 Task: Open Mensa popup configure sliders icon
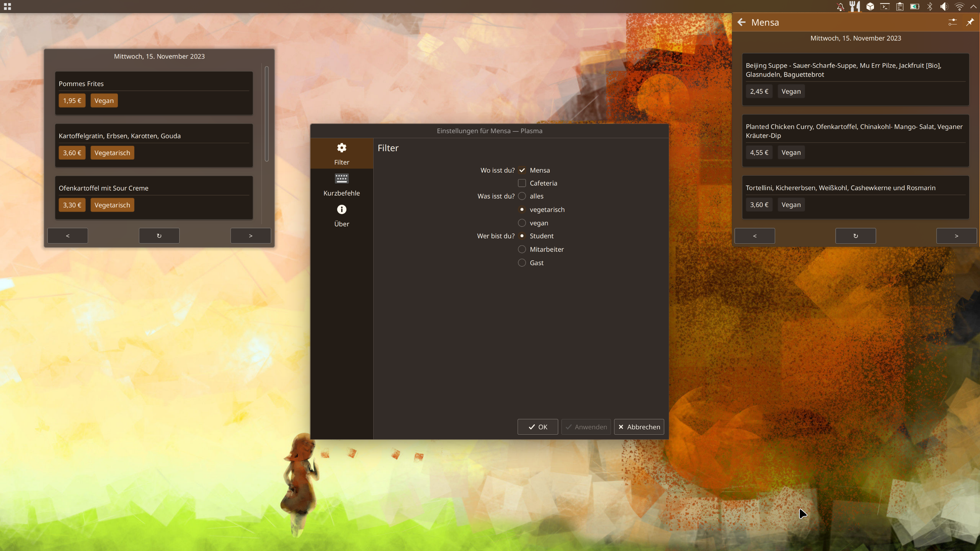coord(952,22)
